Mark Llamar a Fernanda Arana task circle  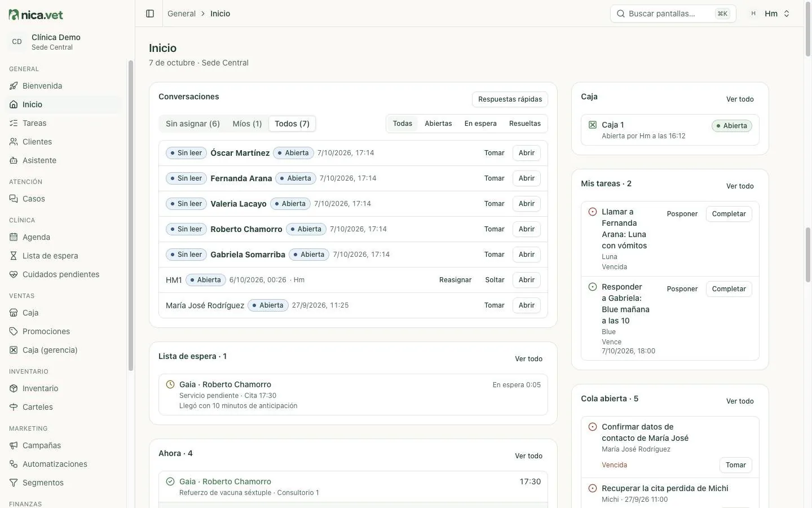pyautogui.click(x=593, y=212)
